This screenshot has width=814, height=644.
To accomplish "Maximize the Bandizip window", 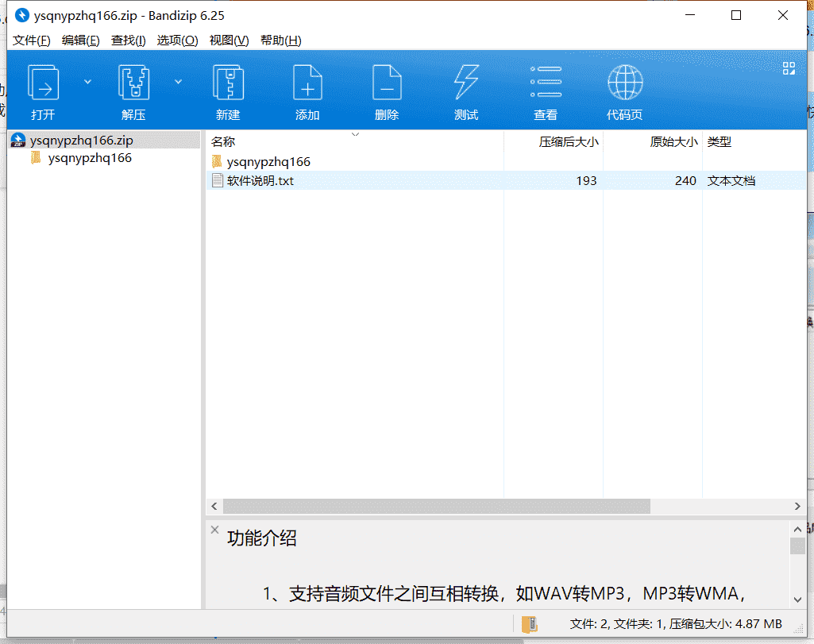I will (x=736, y=16).
